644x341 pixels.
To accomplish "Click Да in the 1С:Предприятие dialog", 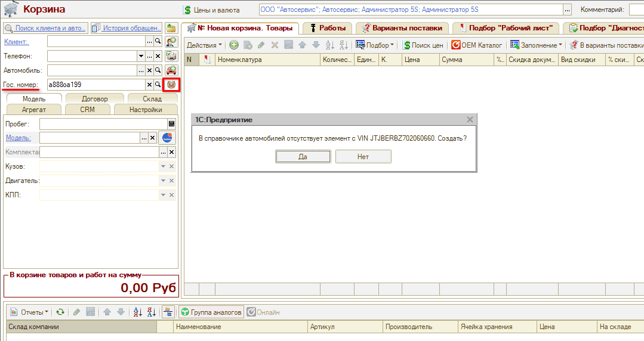I will click(303, 156).
